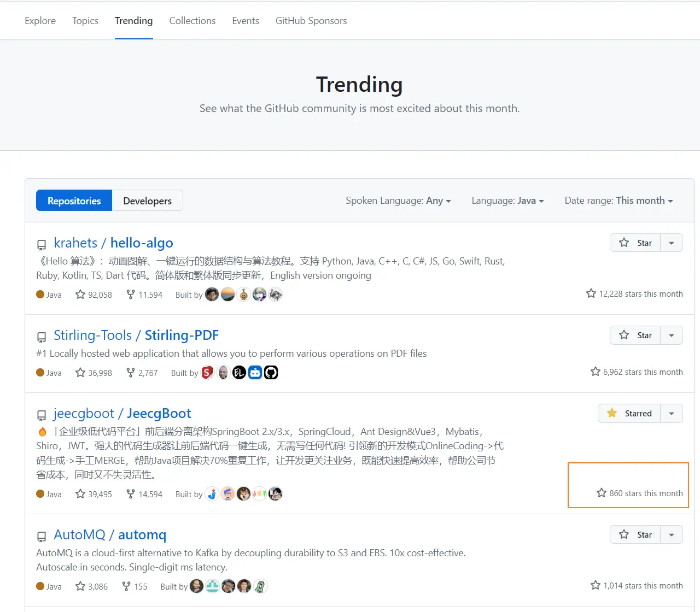Click third contributor avatar of JeecgBoot
The height and width of the screenshot is (612, 700).
(x=244, y=494)
